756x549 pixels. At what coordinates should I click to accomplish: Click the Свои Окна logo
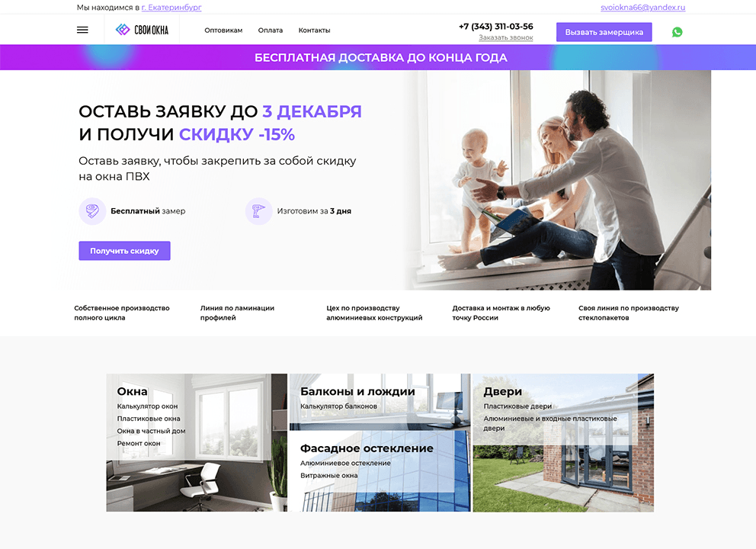pyautogui.click(x=142, y=30)
